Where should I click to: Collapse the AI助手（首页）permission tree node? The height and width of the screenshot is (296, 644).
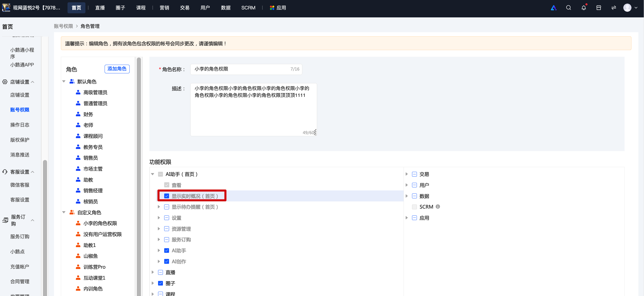153,174
